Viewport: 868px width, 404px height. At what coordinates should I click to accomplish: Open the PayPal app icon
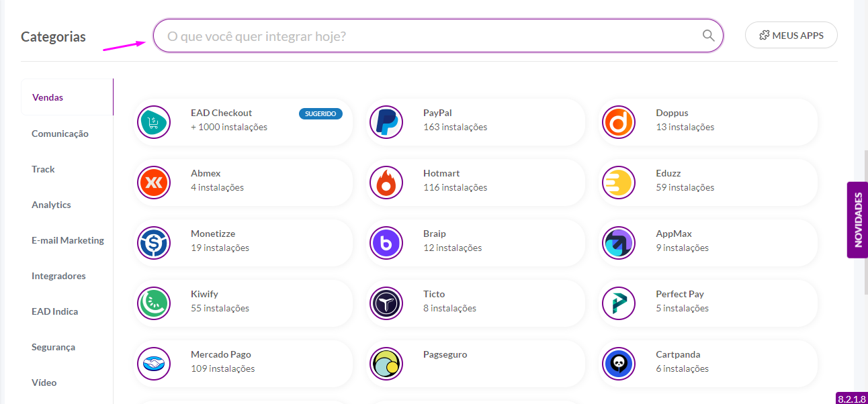pos(386,122)
